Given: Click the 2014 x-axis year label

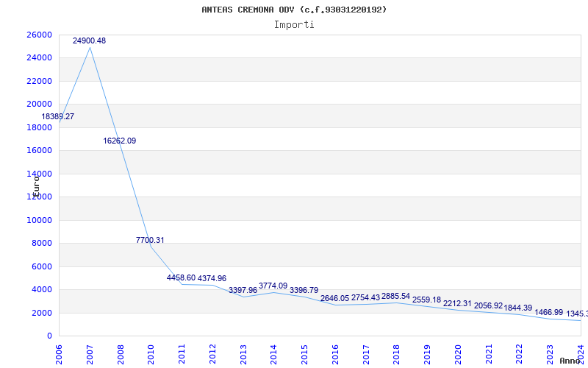Looking at the screenshot, I should pos(273,355).
